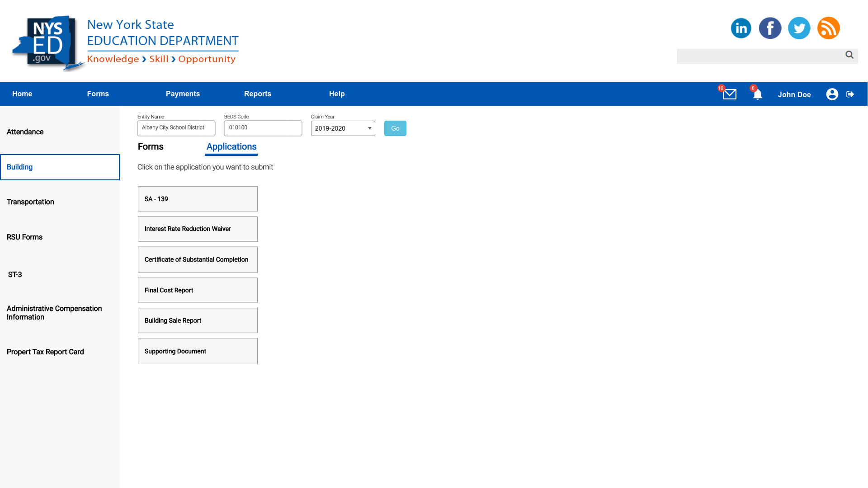
Task: Open the Facebook social icon
Action: click(x=770, y=28)
